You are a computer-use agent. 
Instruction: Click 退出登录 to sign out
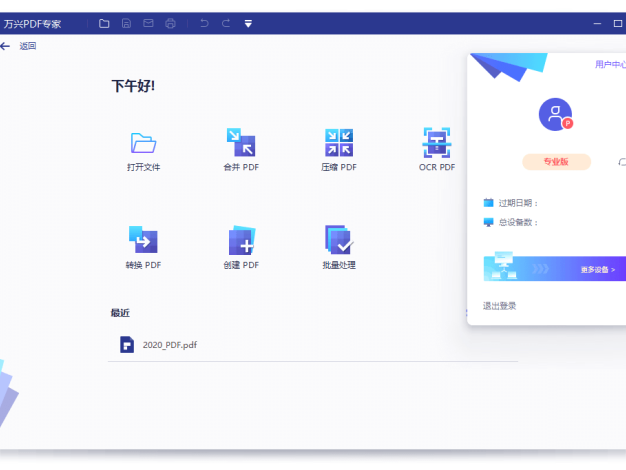(499, 306)
